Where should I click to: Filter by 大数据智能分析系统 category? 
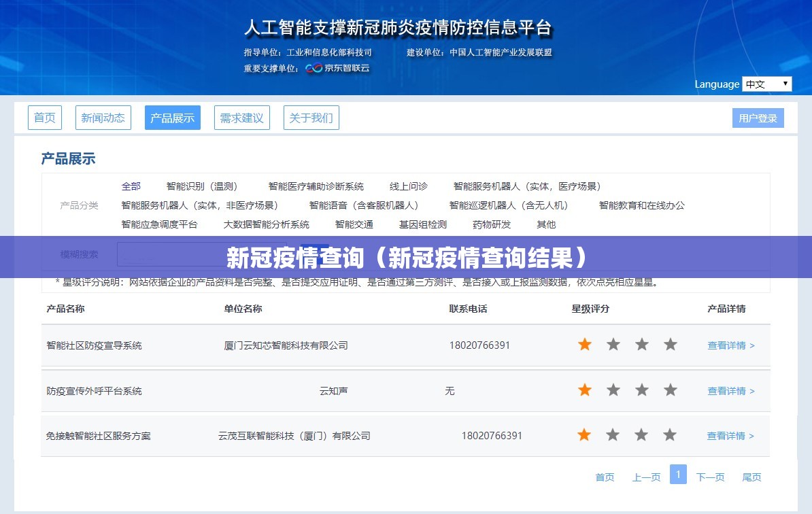coord(266,224)
